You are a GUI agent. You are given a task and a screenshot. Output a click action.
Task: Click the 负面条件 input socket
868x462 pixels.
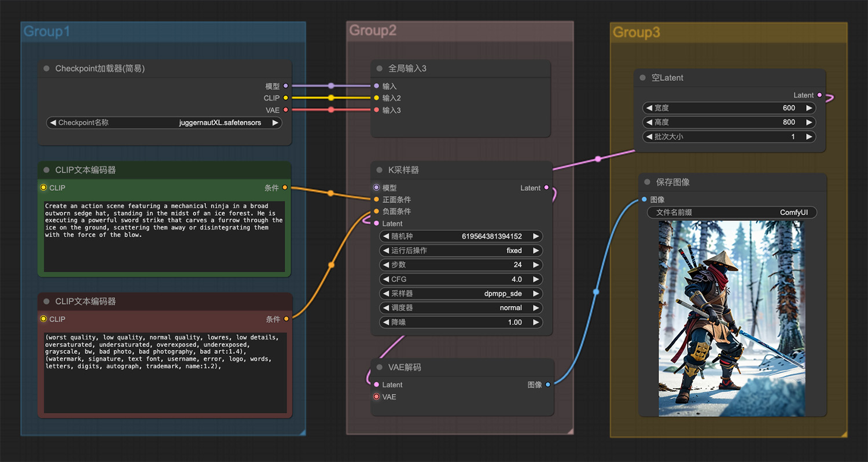click(377, 212)
